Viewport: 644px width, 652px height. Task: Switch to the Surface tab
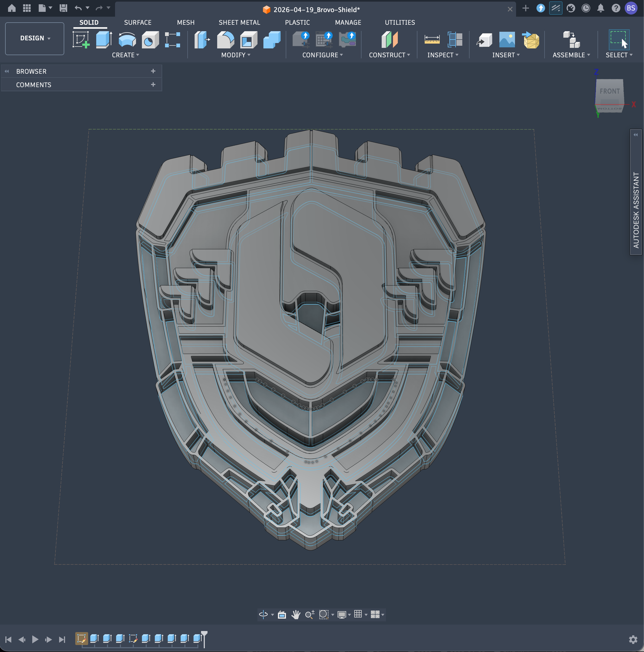138,23
